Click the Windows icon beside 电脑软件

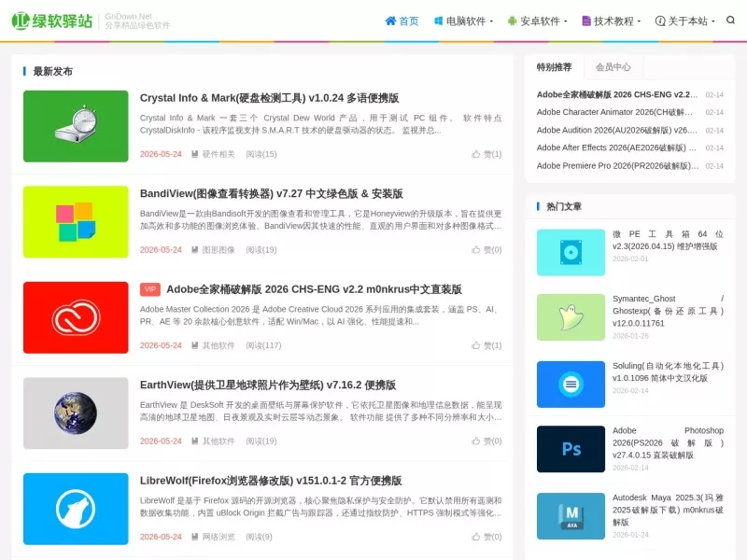438,21
